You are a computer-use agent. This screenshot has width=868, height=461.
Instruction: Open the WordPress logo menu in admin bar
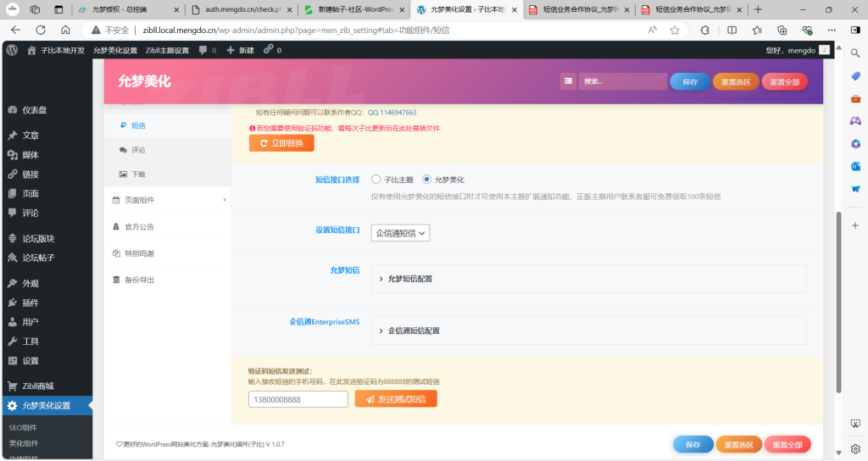[x=12, y=50]
